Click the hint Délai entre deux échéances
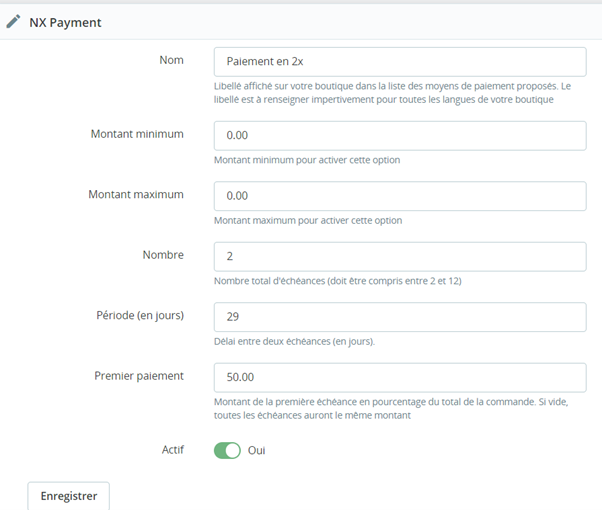This screenshot has height=510, width=602. (x=294, y=341)
